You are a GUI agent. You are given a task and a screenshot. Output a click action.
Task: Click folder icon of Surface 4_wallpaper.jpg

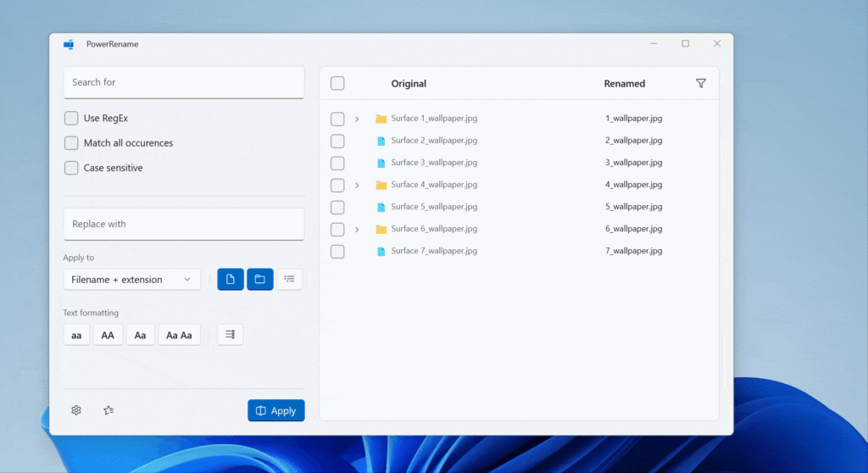coord(381,185)
